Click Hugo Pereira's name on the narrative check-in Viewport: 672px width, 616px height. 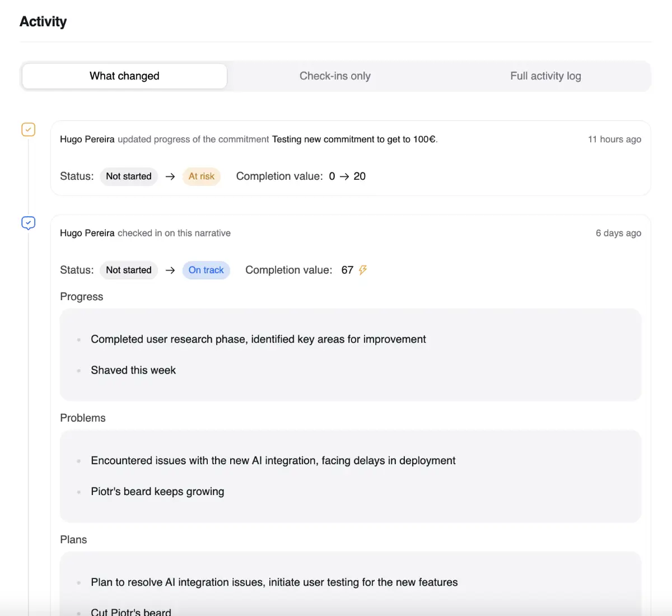pyautogui.click(x=87, y=233)
